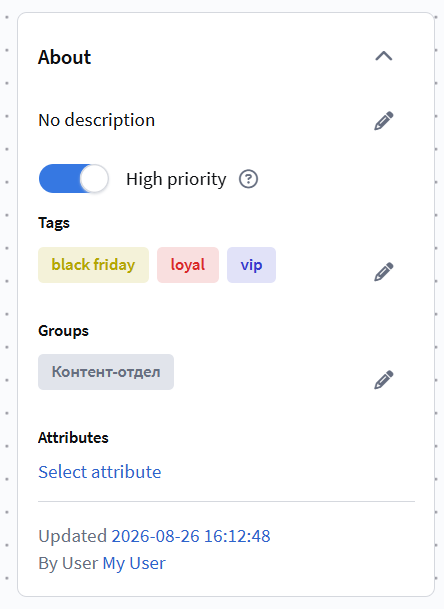Click the About section heading
The height and width of the screenshot is (609, 444).
tap(64, 57)
